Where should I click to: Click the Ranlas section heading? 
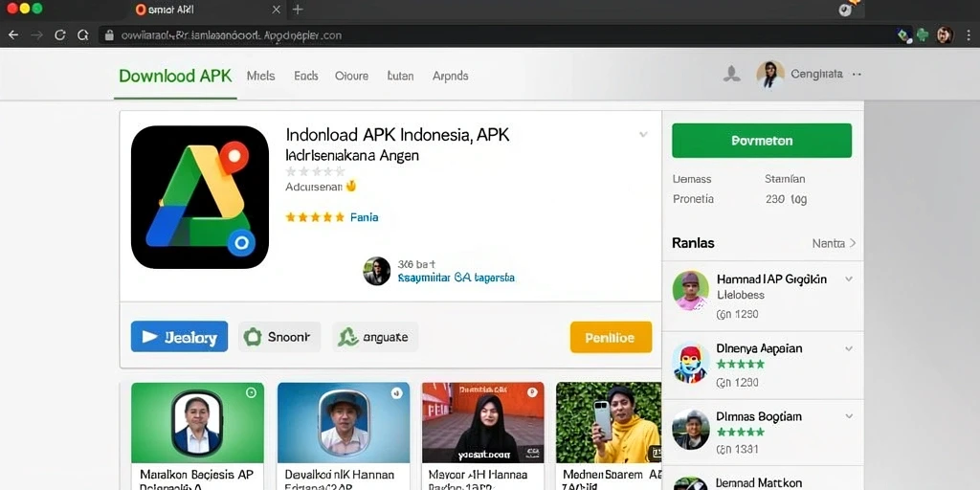[x=693, y=243]
